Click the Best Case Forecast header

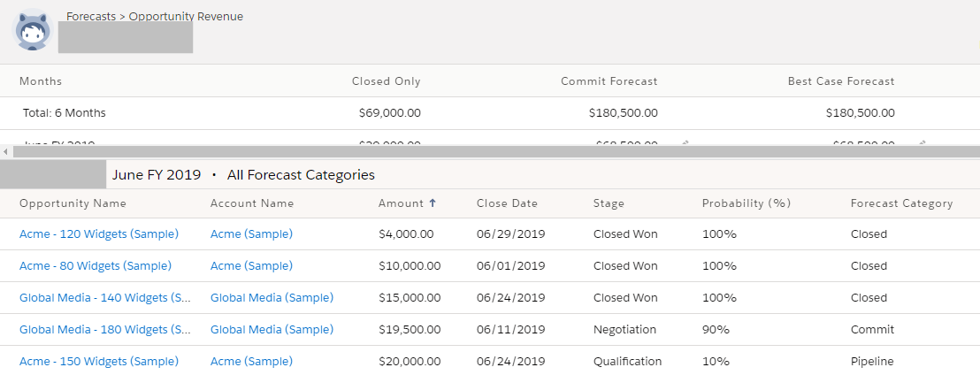pyautogui.click(x=841, y=81)
